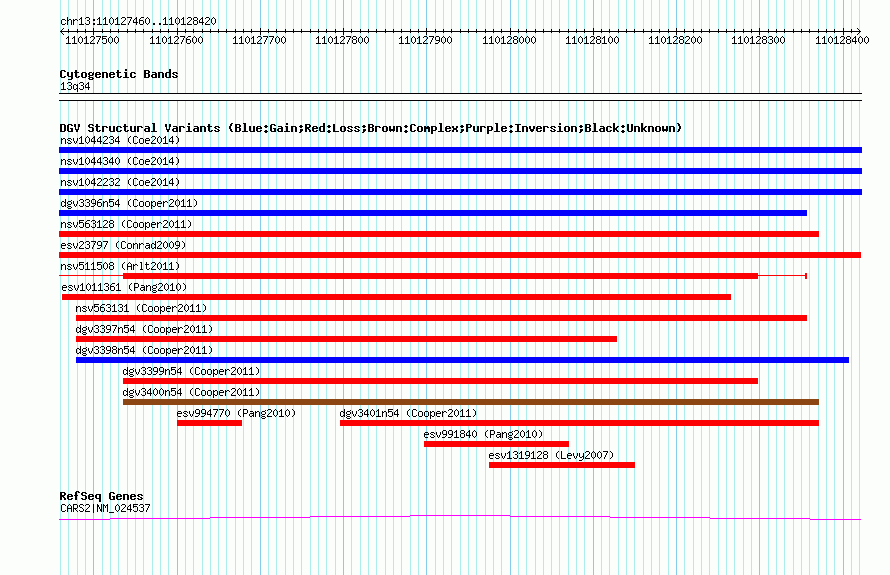Screen dimensions: 890x575
Task: Click the brown dgv3400n54 complex variant bar
Action: 471,402
